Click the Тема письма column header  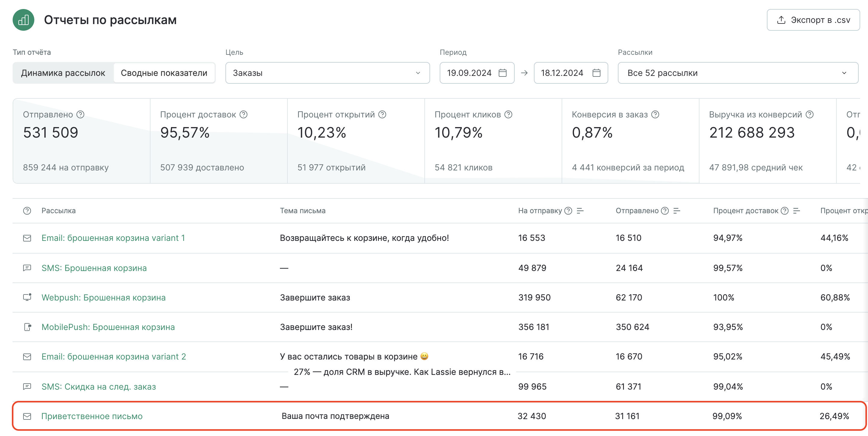pyautogui.click(x=302, y=211)
